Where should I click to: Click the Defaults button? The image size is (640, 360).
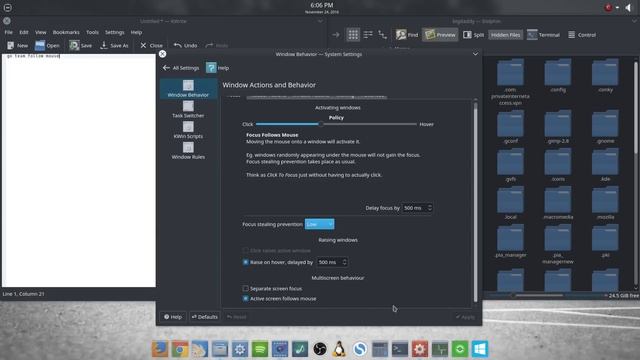204,317
